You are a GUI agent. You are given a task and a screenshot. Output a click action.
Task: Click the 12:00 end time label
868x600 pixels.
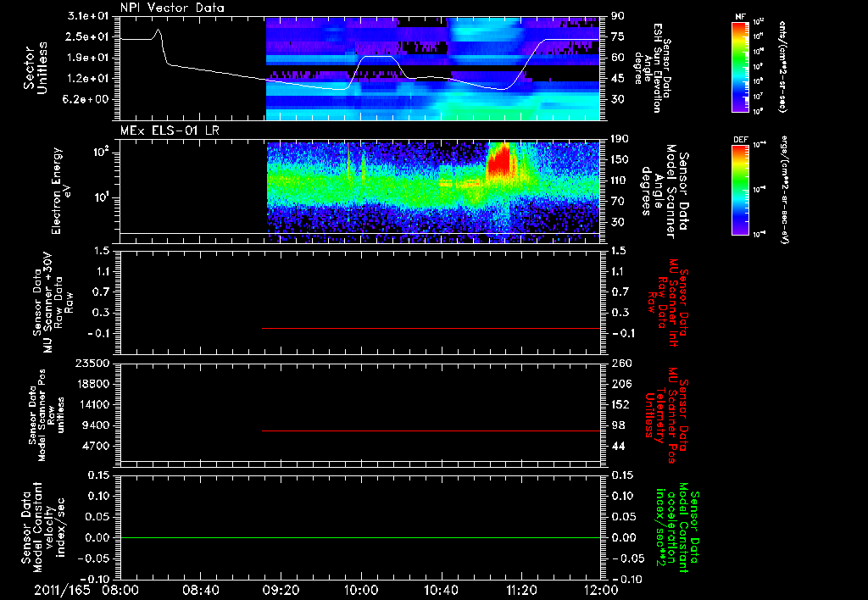[600, 590]
